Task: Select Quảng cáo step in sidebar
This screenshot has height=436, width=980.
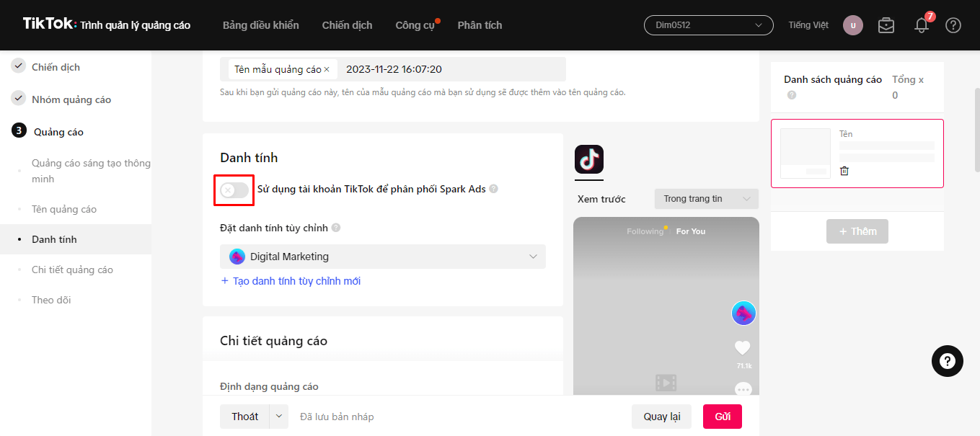Action: [x=58, y=132]
